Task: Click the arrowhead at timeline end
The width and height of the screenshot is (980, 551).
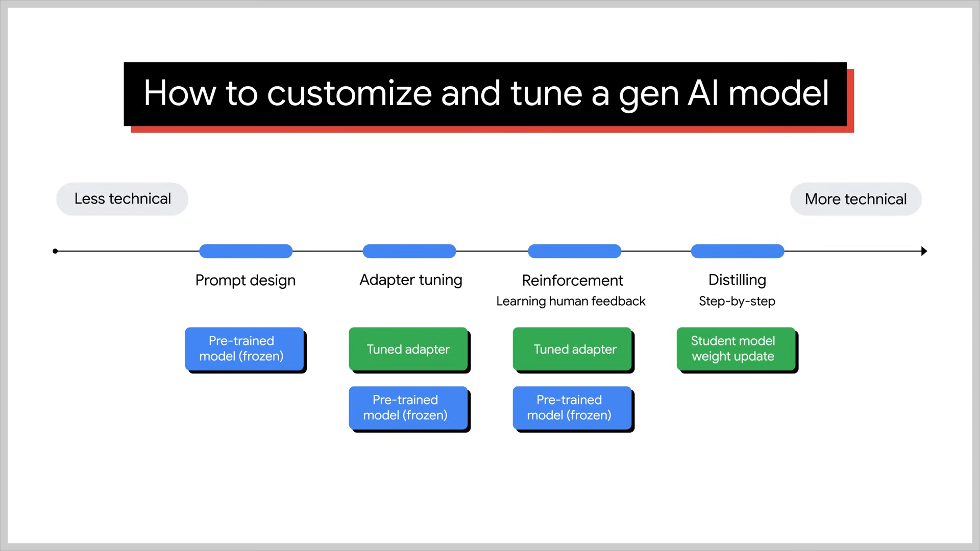Action: (x=924, y=251)
